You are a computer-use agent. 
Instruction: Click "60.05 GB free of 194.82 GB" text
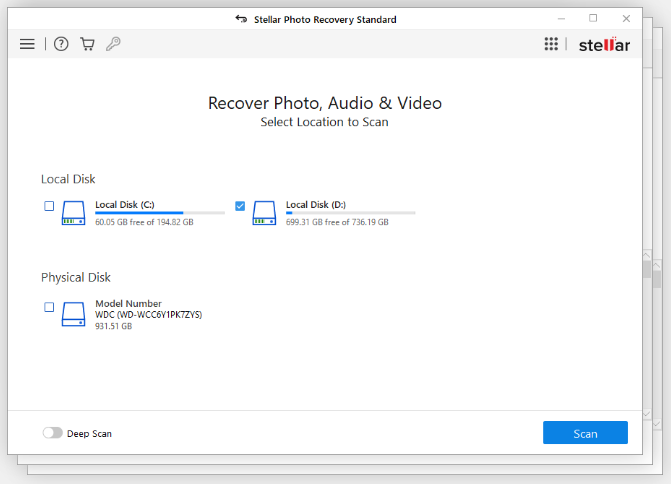click(144, 222)
